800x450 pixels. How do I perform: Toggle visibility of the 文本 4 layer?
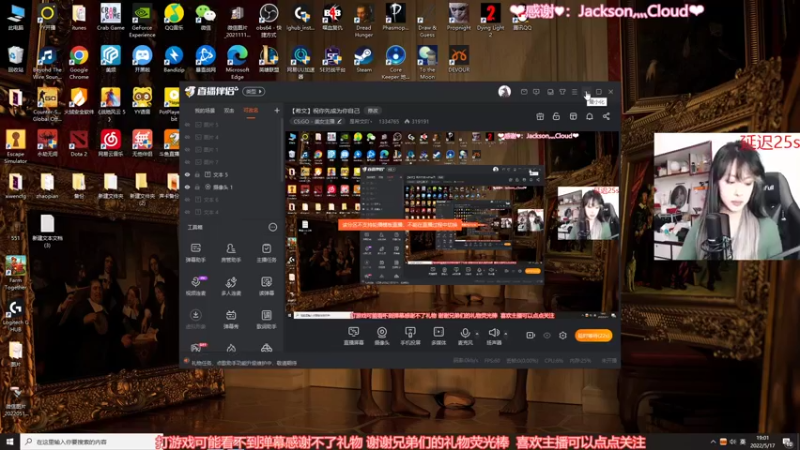pyautogui.click(x=187, y=212)
